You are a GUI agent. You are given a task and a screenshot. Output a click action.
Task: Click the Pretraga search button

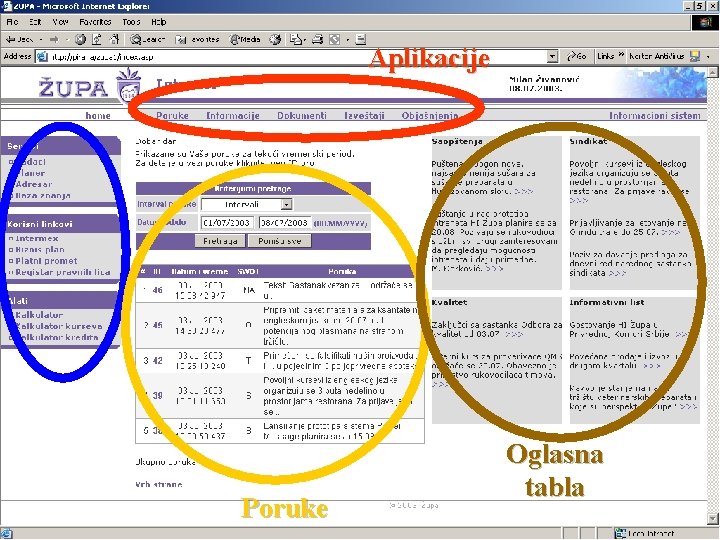pos(220,241)
